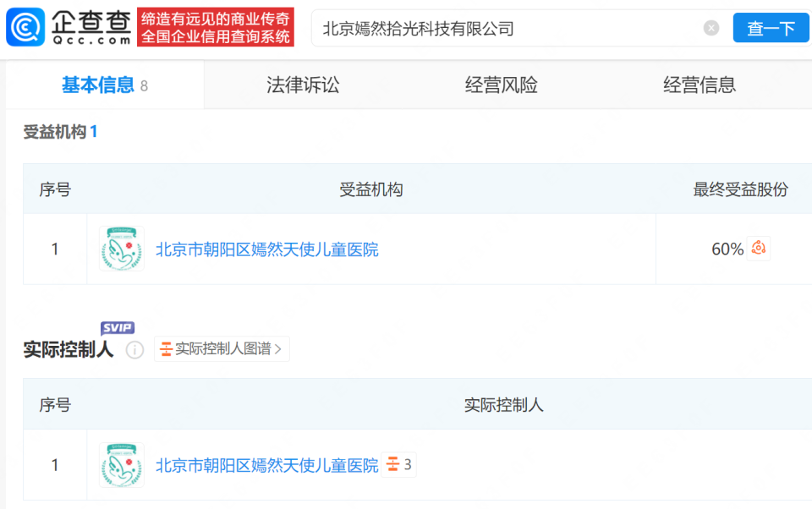Click the 序号 header in 实际控制人 table
The height and width of the screenshot is (509, 812).
coord(55,405)
